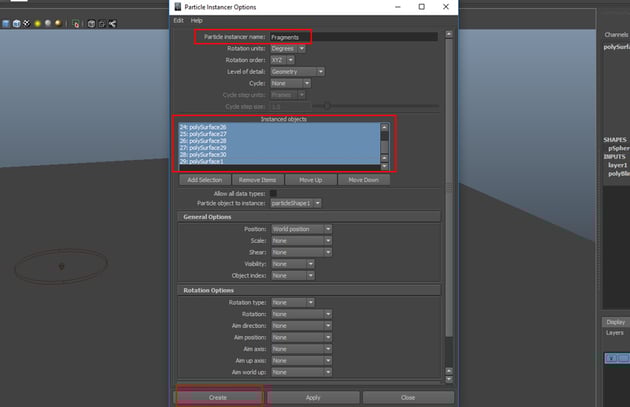Screen dimensions: 630x407
Task: Click the Move Down button
Action: [x=364, y=180]
